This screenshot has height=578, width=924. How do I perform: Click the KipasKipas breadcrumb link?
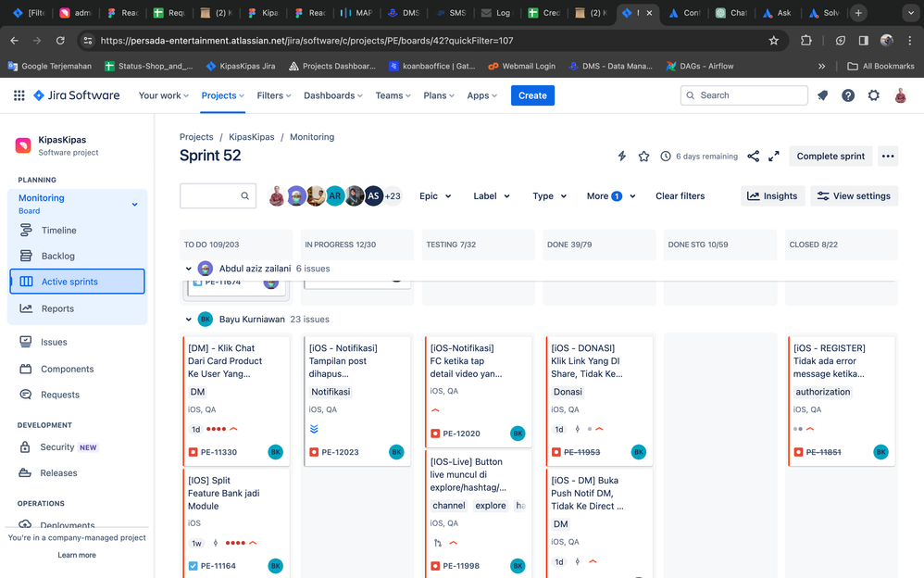pos(252,137)
